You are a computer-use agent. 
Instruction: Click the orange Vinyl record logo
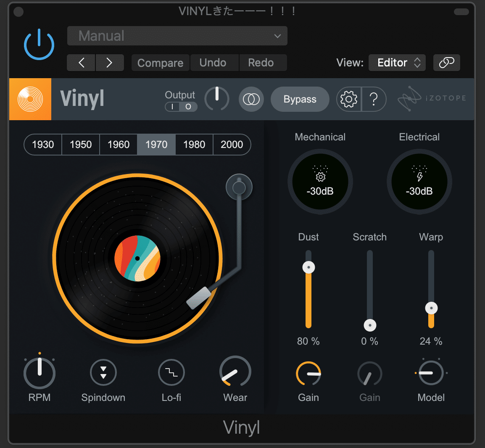click(30, 99)
